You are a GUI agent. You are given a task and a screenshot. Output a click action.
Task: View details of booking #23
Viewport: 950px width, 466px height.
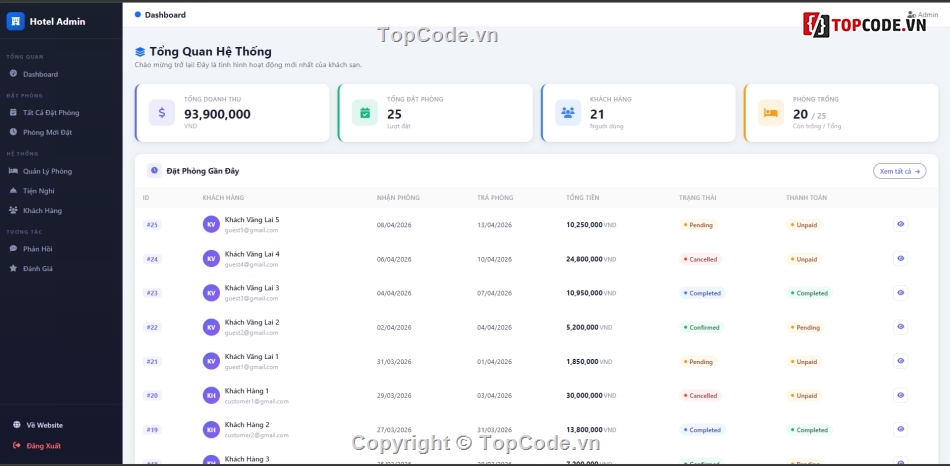[x=900, y=293]
